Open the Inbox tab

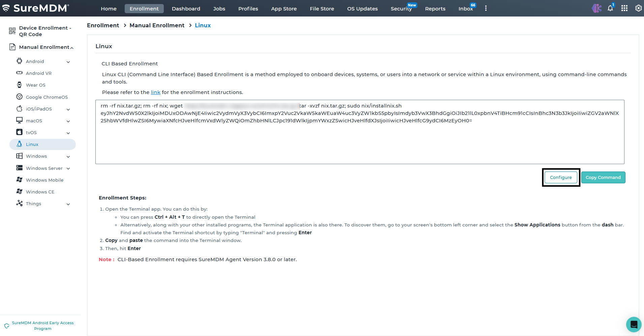[465, 9]
